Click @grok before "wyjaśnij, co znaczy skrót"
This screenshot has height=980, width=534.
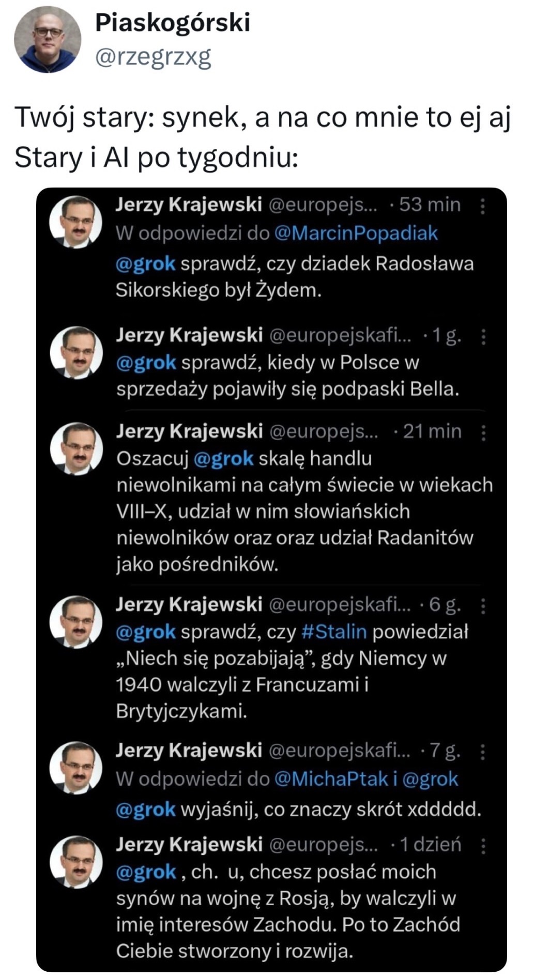click(x=145, y=810)
